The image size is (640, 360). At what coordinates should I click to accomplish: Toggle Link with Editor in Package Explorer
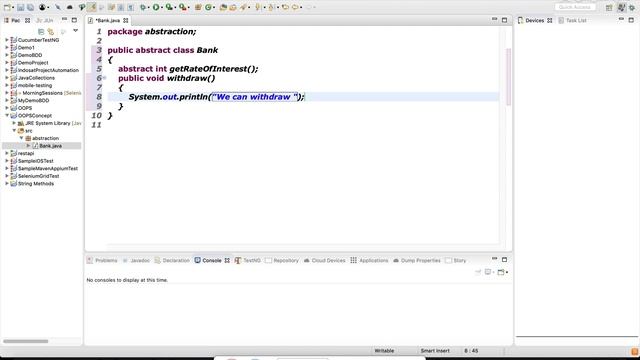51,31
